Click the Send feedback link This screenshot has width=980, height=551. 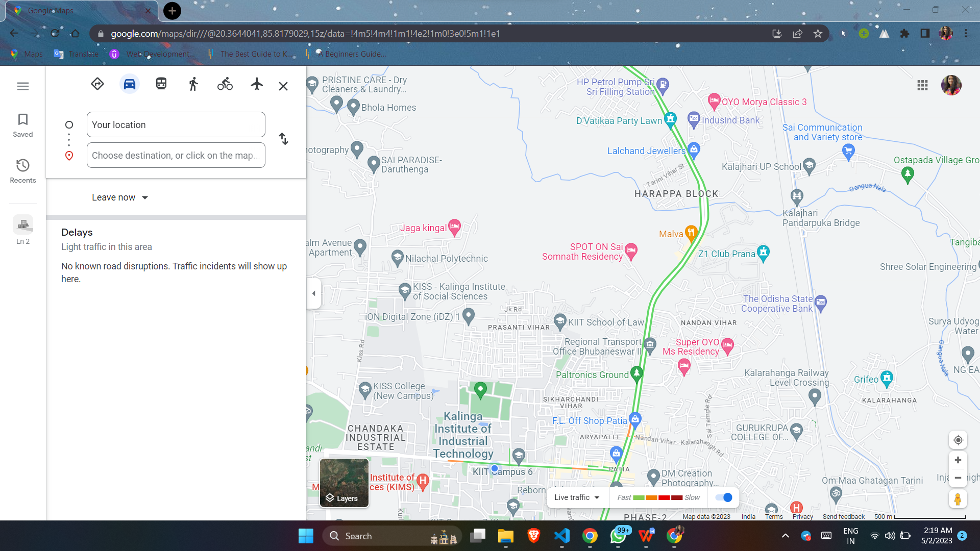pyautogui.click(x=843, y=517)
